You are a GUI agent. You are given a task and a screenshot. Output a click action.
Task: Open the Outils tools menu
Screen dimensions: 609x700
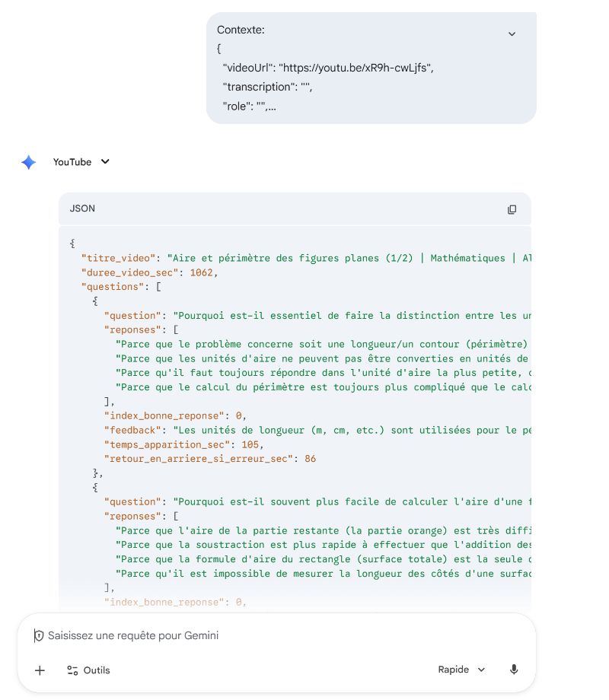point(88,670)
